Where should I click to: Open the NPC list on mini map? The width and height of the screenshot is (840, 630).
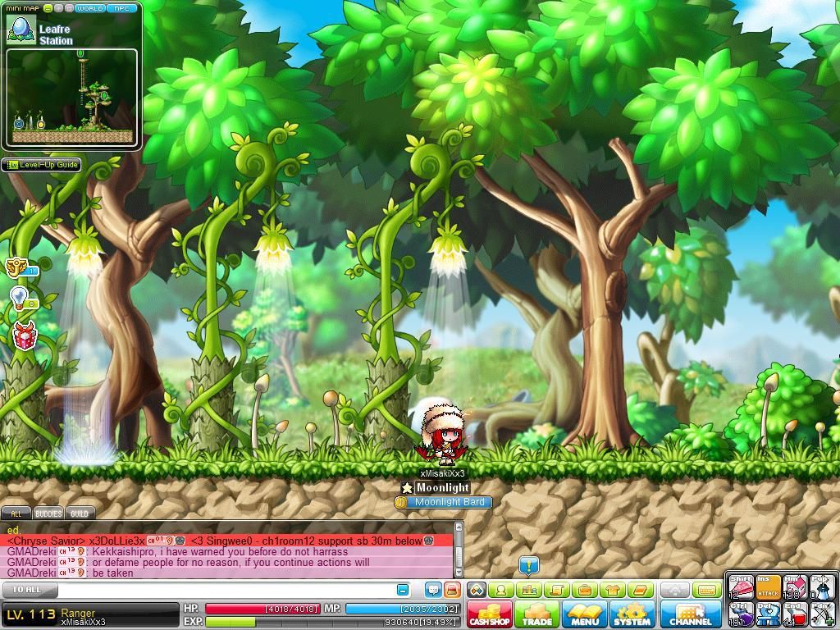pyautogui.click(x=121, y=8)
